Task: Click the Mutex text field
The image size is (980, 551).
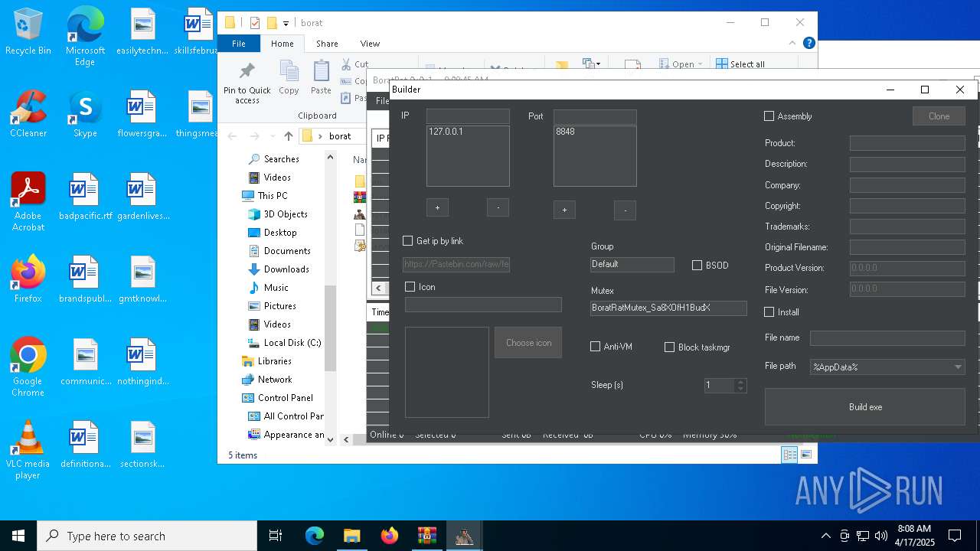Action: (668, 308)
